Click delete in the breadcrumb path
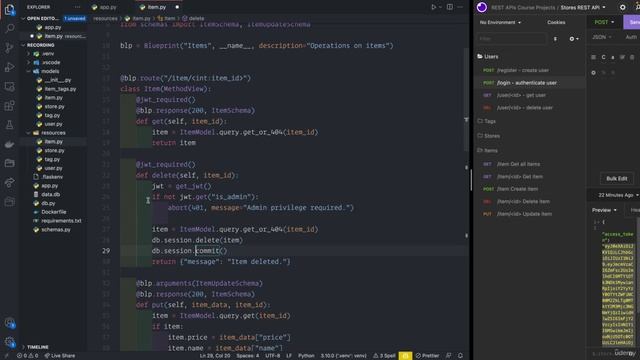Screen dimensions: 640x360 pyautogui.click(x=196, y=18)
